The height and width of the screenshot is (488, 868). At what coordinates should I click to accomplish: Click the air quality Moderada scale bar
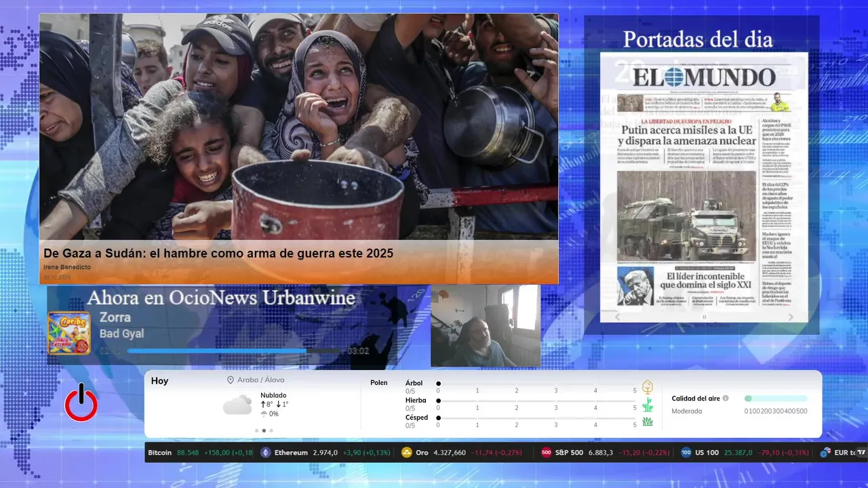(776, 399)
